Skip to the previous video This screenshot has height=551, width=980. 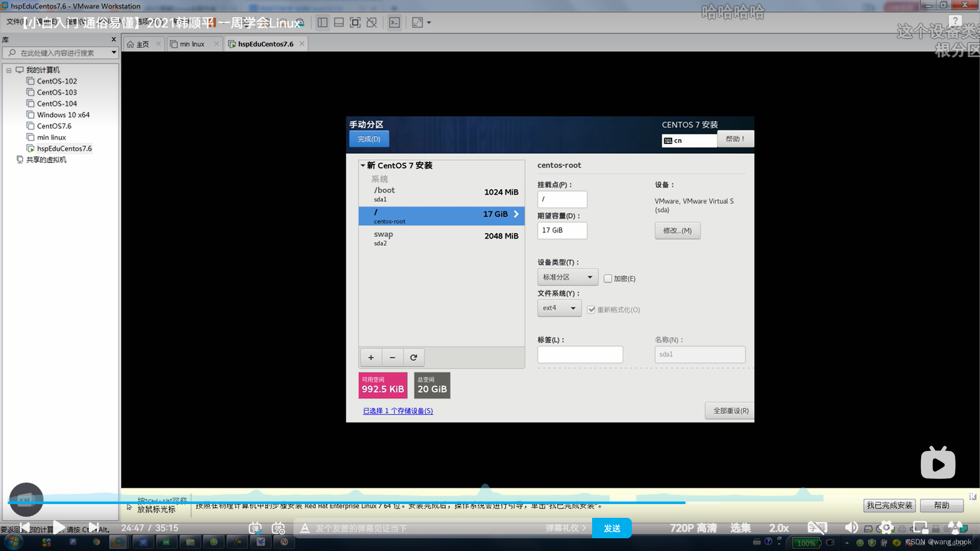pos(24,528)
